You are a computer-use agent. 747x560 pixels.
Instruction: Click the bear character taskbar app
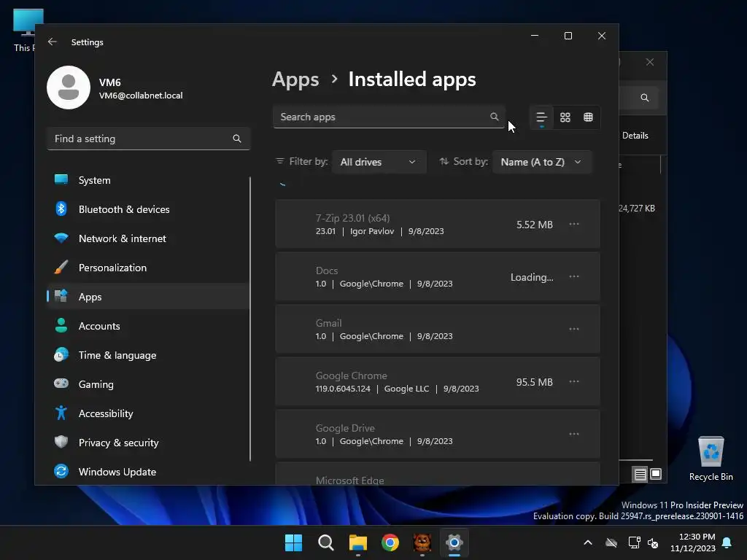coord(422,542)
